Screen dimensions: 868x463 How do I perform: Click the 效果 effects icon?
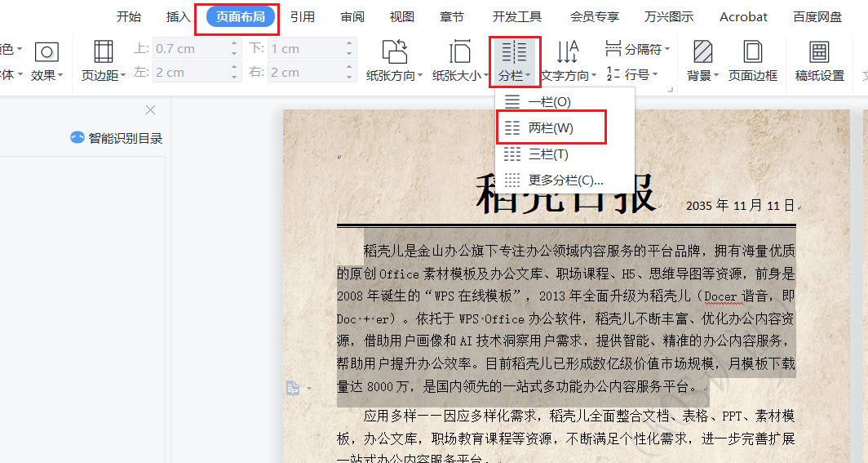(x=46, y=52)
